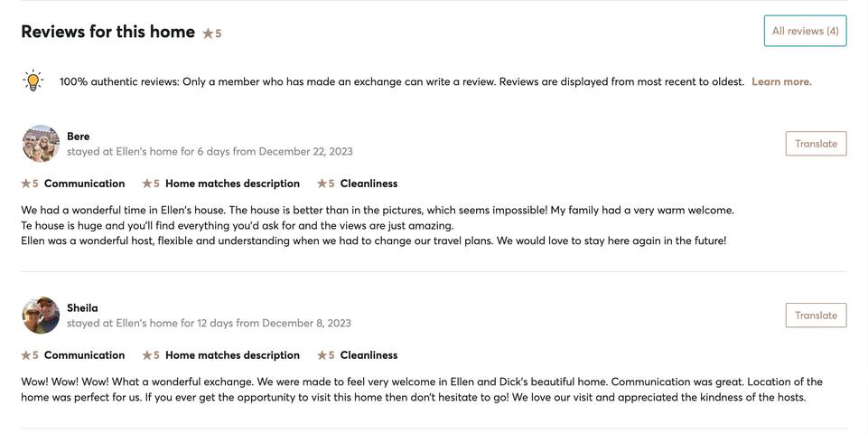Viewport: 868px width, 434px height.
Task: Click Bere's Communication rating star
Action: (26, 184)
